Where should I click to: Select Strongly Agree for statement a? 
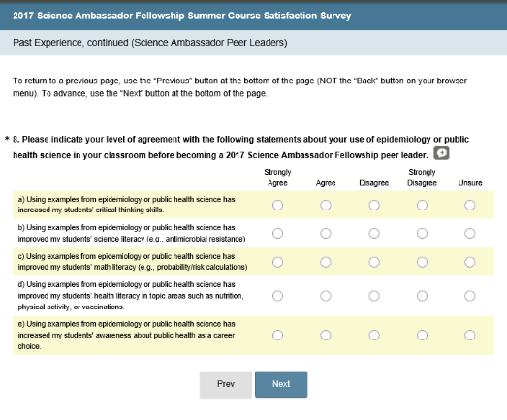pyautogui.click(x=277, y=205)
